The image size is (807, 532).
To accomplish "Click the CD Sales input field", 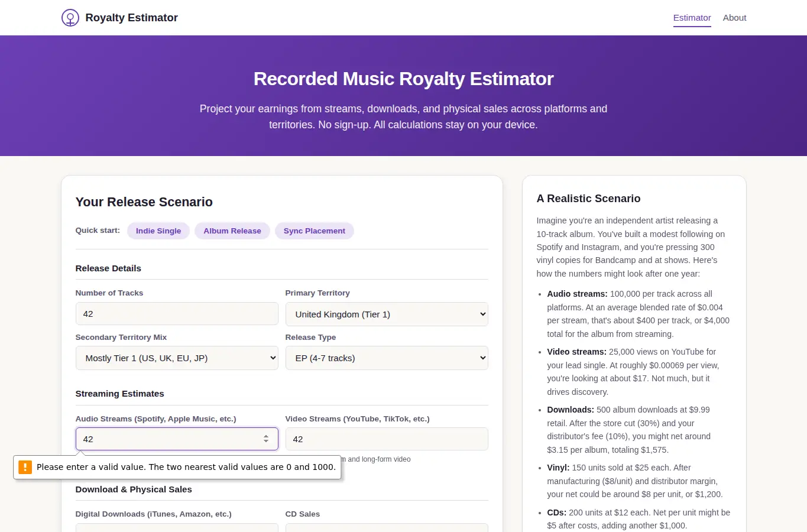I will [x=387, y=527].
